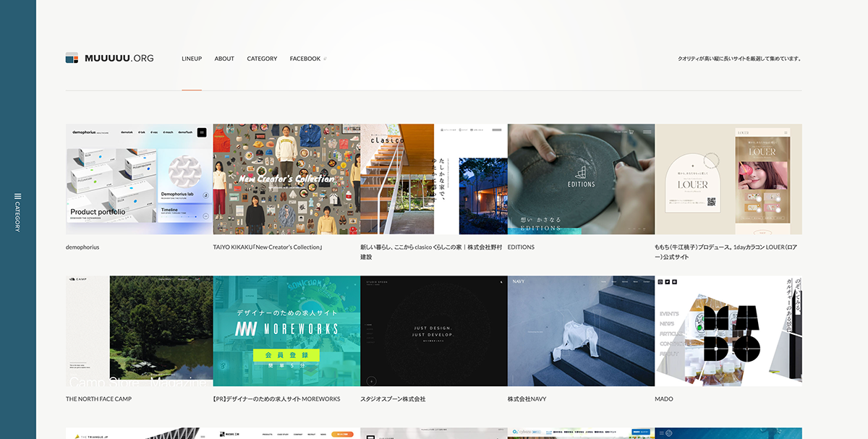Viewport: 868px width, 439px height.
Task: Open the clasico staircase thumbnail
Action: [x=434, y=179]
